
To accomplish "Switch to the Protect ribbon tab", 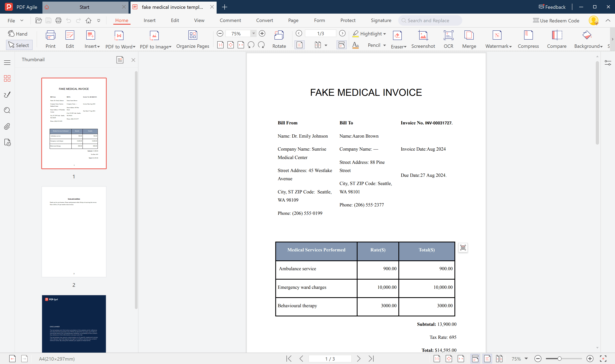I will coord(348,20).
